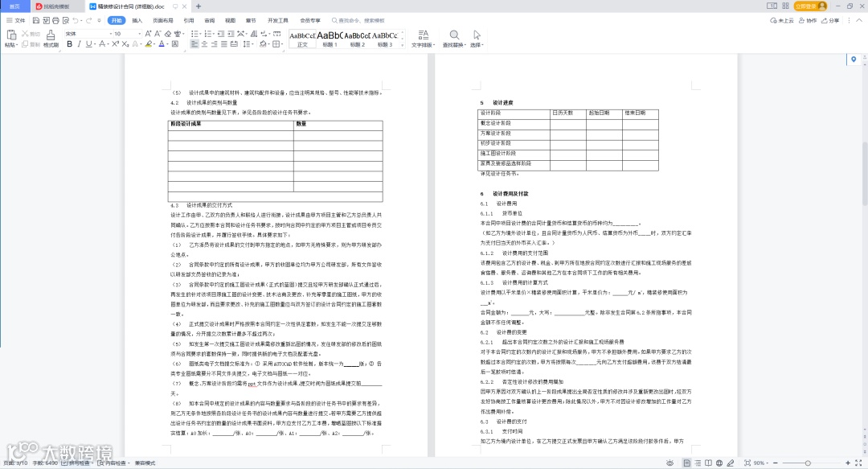Click the Cut (剪切) button
Viewport: 868px width, 469px height.
[31, 34]
